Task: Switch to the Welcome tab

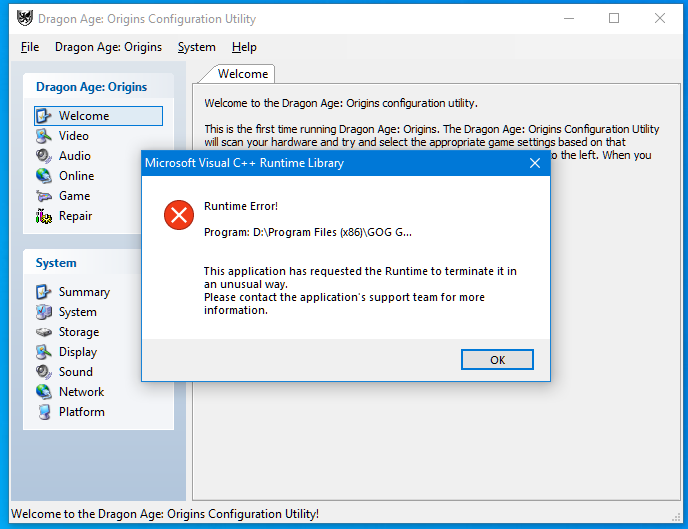Action: tap(242, 74)
